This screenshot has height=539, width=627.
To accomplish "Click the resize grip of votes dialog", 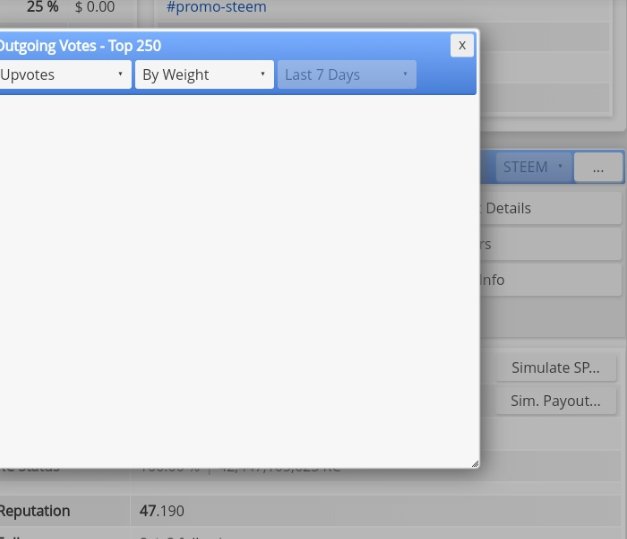I will point(475,464).
